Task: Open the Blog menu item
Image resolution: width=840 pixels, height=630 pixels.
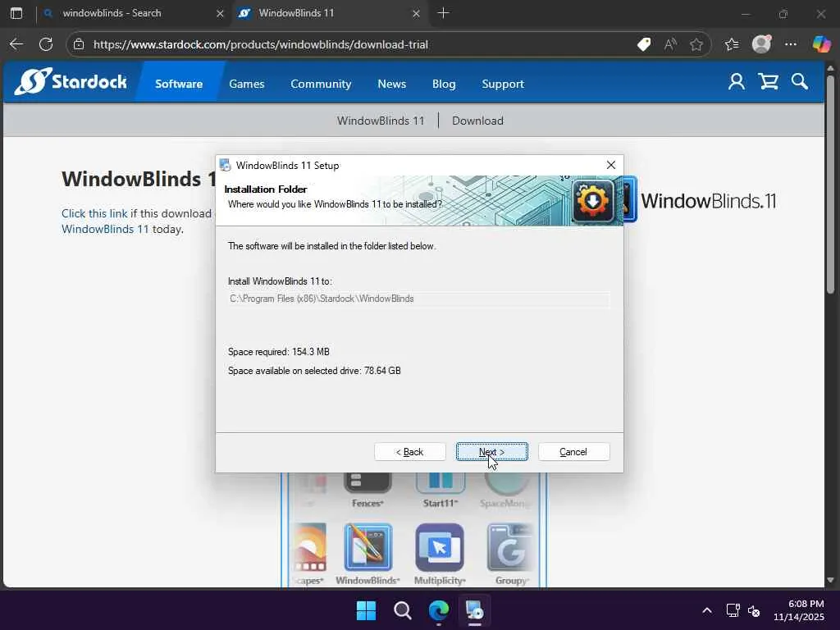Action: pos(444,84)
